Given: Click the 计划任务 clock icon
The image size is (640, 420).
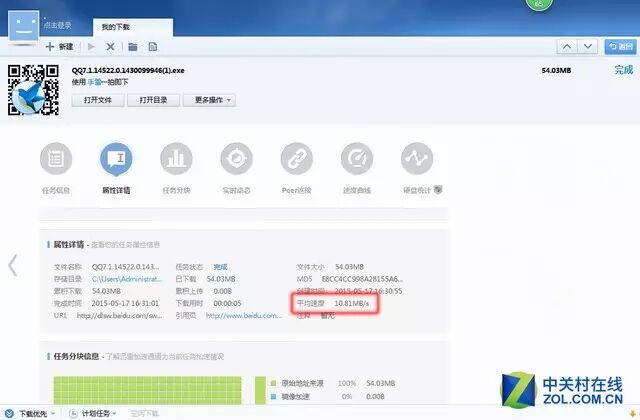Looking at the screenshot, I should (x=73, y=413).
